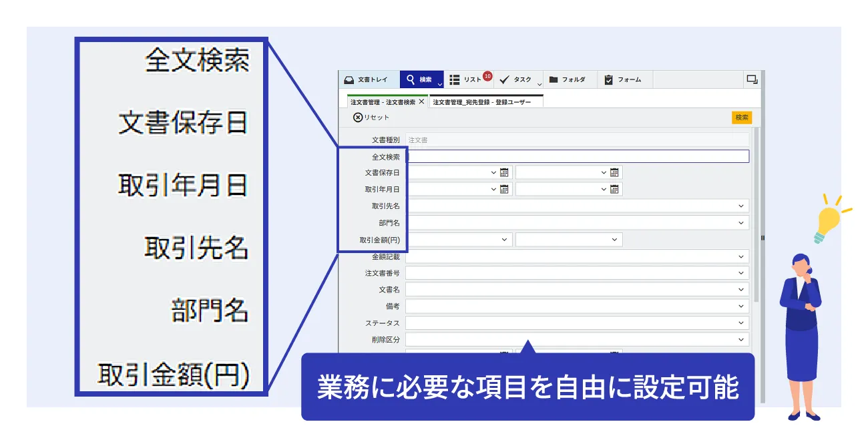Close the 注文書管理 - 注文書検索 tab
This screenshot has width=868, height=434.
421,102
